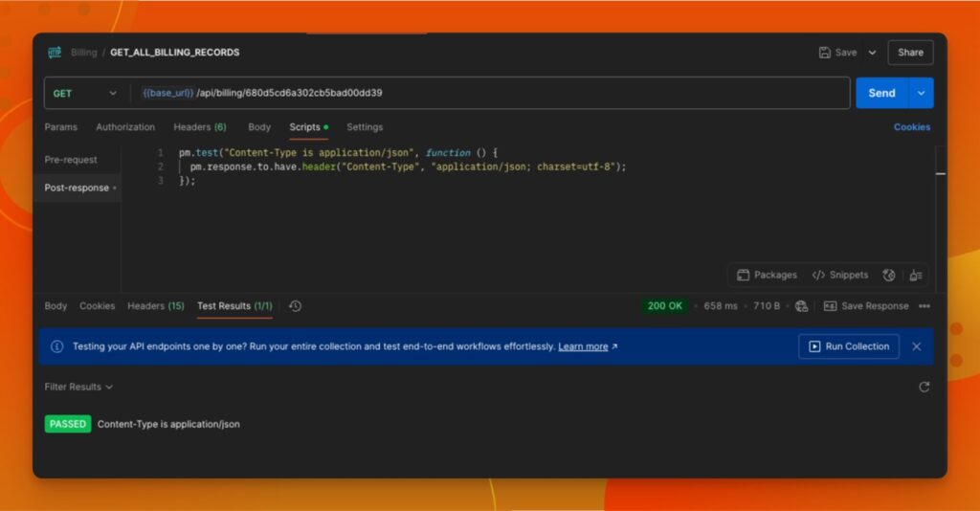Viewport: 980px width, 511px height.
Task: Expand the Filter Results dropdown
Action: tap(78, 387)
